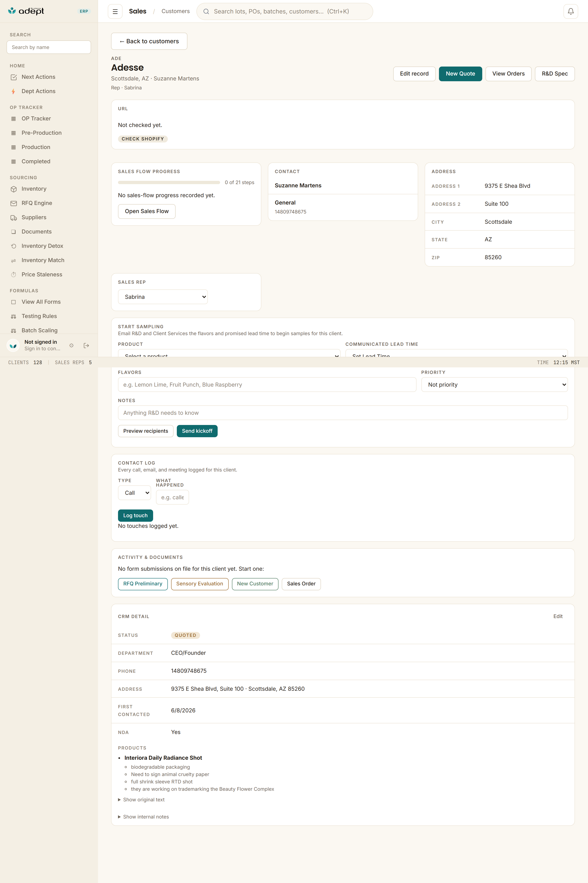Click the Inventory Detox refresh icon
The image size is (588, 883).
tap(13, 246)
